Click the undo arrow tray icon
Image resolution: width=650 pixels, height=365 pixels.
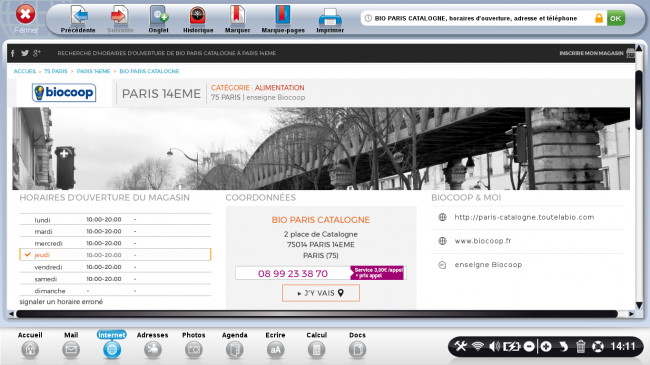pos(563,346)
